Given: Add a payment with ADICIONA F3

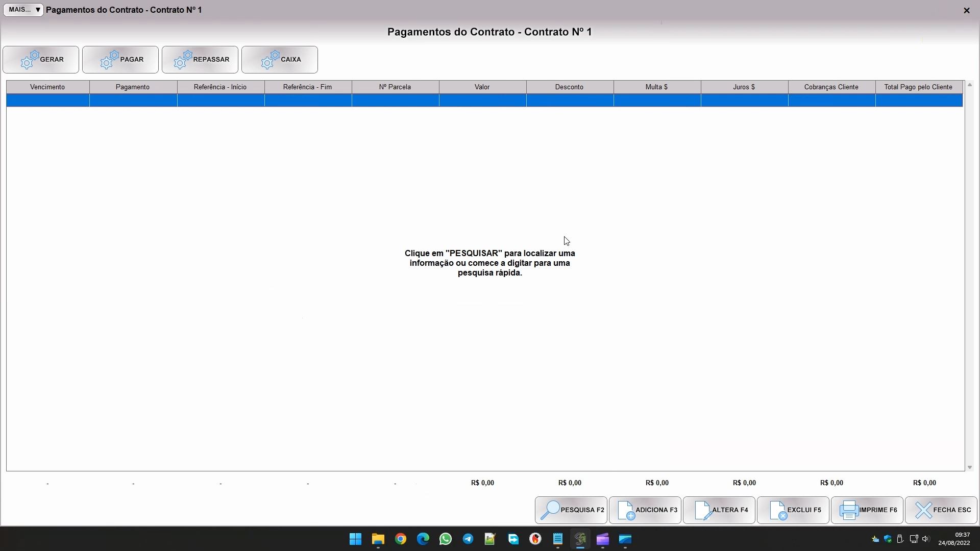Looking at the screenshot, I should click(645, 510).
